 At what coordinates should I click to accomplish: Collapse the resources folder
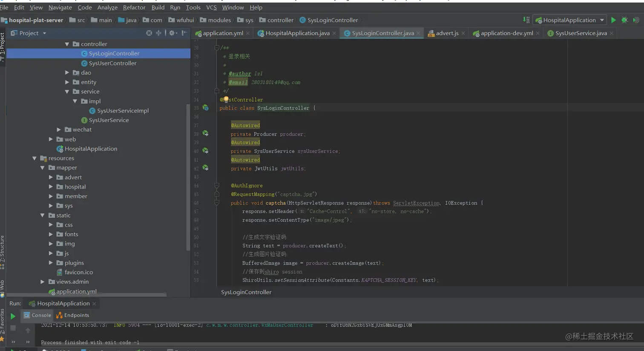(x=34, y=158)
